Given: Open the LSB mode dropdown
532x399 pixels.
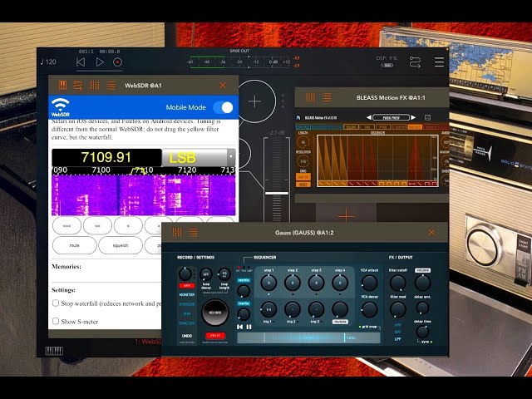Looking at the screenshot, I should tap(199, 157).
